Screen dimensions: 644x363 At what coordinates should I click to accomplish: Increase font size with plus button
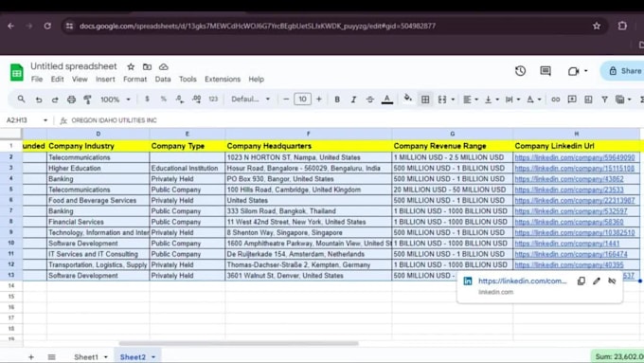point(319,100)
